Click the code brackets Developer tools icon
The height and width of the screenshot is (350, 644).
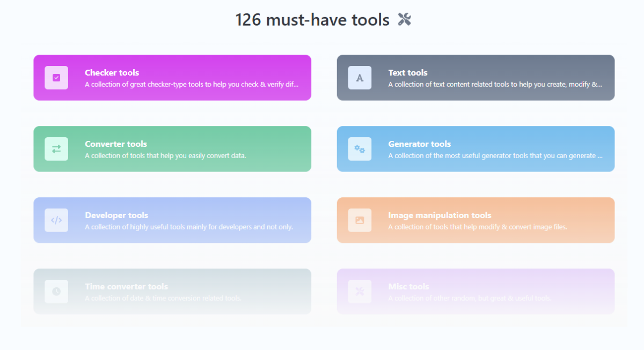tap(56, 220)
